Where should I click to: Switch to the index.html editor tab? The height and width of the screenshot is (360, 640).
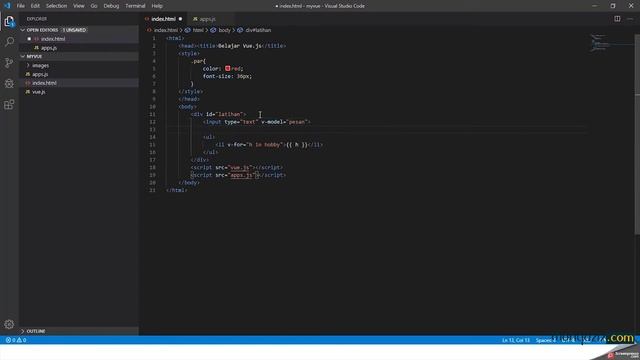[163, 19]
